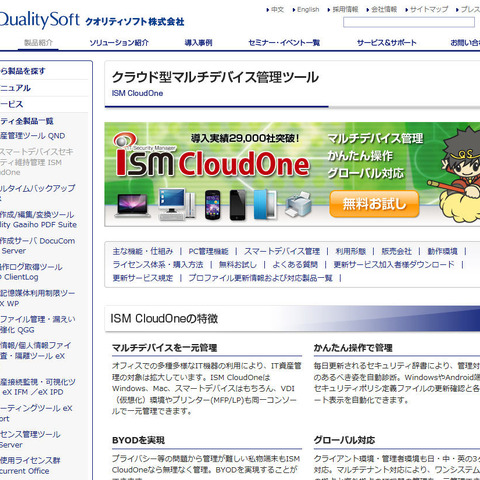Open sidebar item DocuCom Server
480x480 pixels.
coord(37,246)
